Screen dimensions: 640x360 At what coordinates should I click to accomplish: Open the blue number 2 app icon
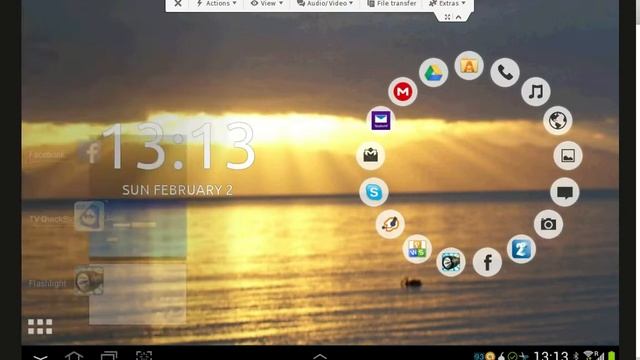(521, 249)
